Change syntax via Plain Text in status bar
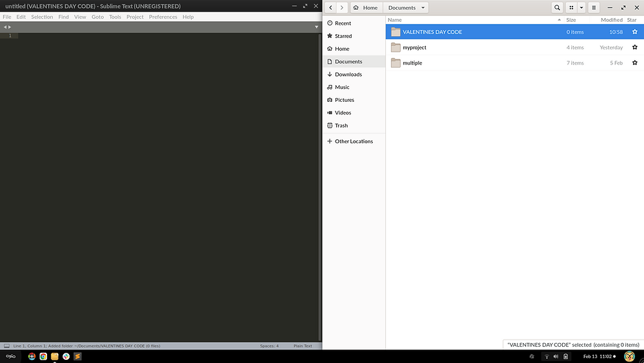The image size is (644, 363). 303,346
